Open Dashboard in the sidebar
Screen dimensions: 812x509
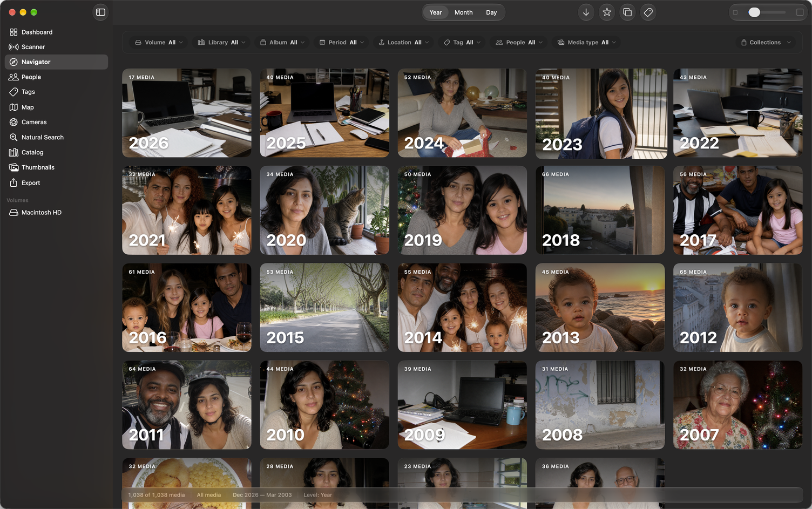point(56,32)
